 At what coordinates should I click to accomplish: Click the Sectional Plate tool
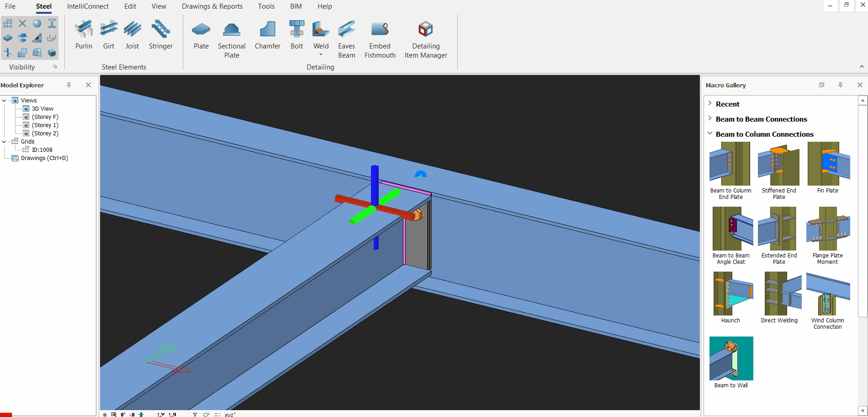tap(232, 39)
